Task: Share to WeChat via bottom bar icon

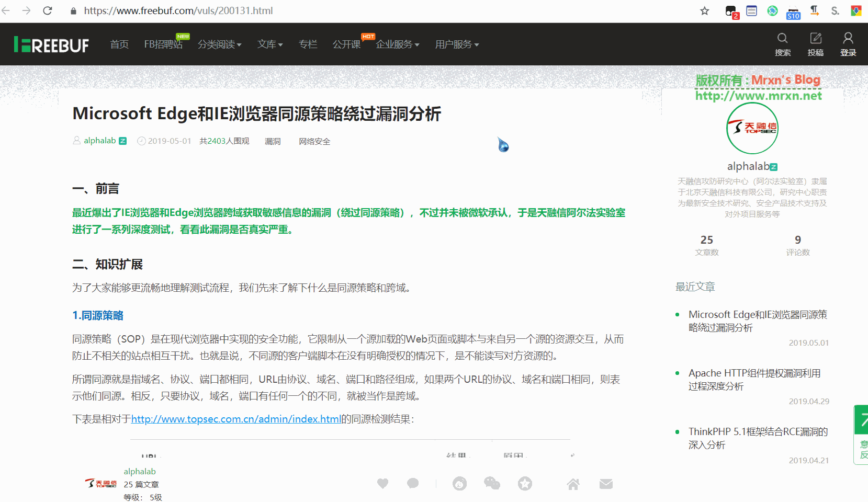Action: [492, 484]
